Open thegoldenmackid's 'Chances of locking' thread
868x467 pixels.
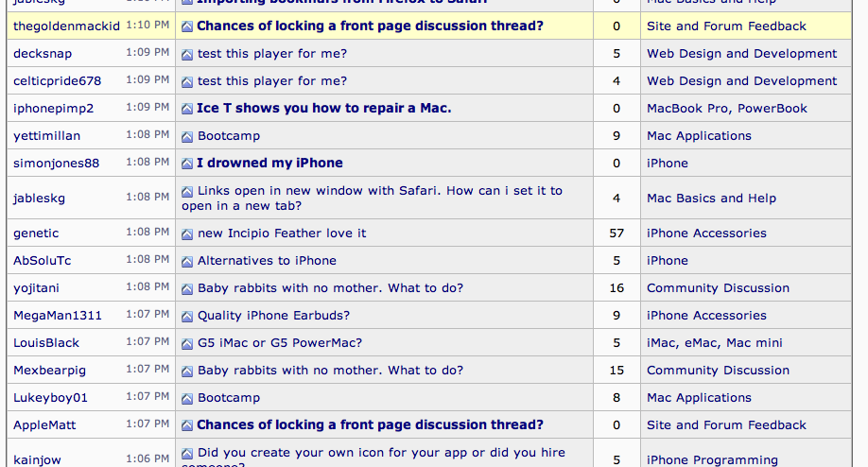370,26
